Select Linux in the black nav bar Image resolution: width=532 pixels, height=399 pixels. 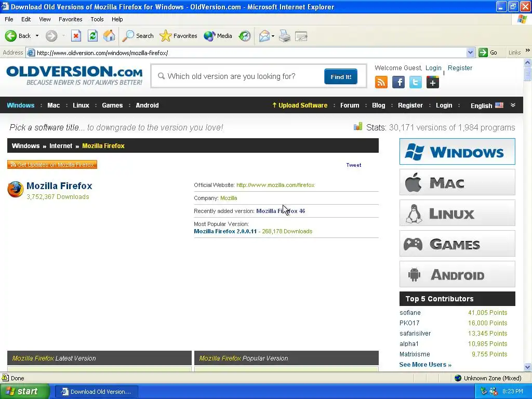(81, 105)
